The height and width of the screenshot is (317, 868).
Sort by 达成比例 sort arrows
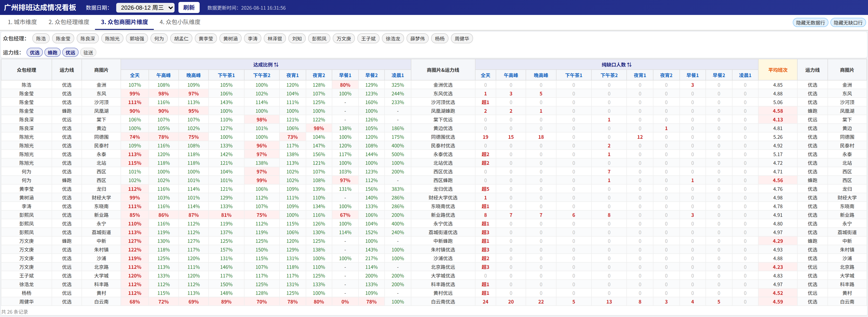point(276,65)
